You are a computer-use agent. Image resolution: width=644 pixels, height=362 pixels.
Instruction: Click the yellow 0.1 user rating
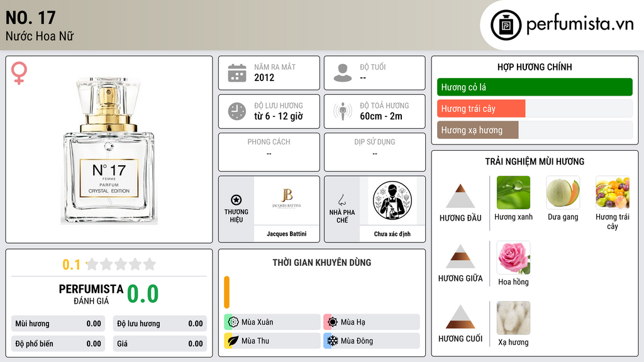[72, 265]
